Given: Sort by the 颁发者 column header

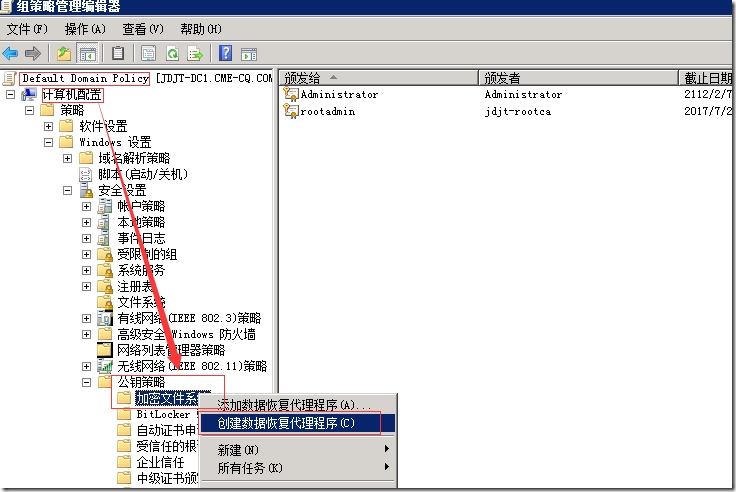Looking at the screenshot, I should (578, 77).
